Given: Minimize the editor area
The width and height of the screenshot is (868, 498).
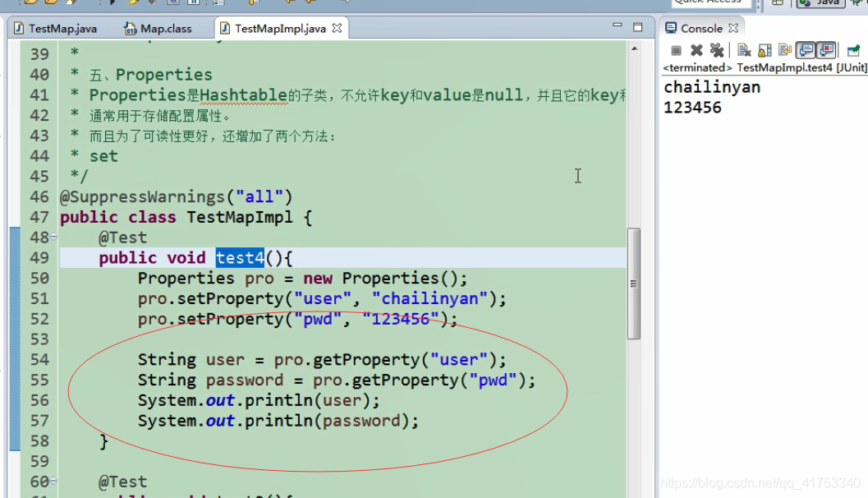Looking at the screenshot, I should pos(618,25).
